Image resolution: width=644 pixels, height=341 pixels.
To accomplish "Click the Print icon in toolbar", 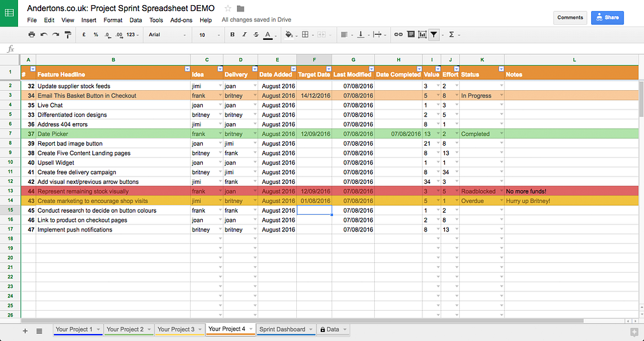I will (x=32, y=35).
